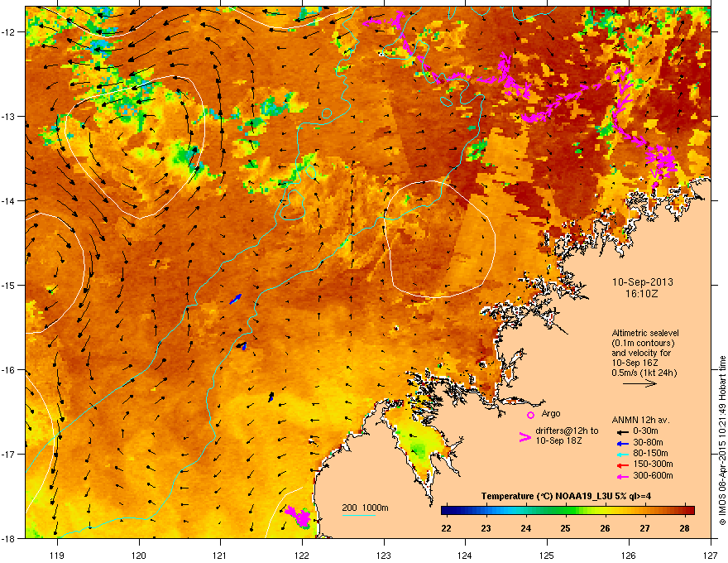The image size is (728, 563).
Task: Click the color bar tick label 23
Action: click(x=486, y=528)
